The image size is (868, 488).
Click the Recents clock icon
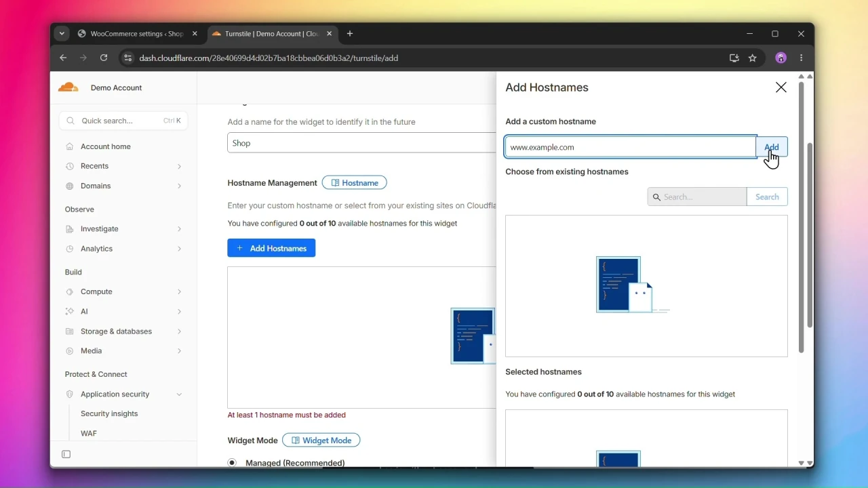(x=70, y=166)
